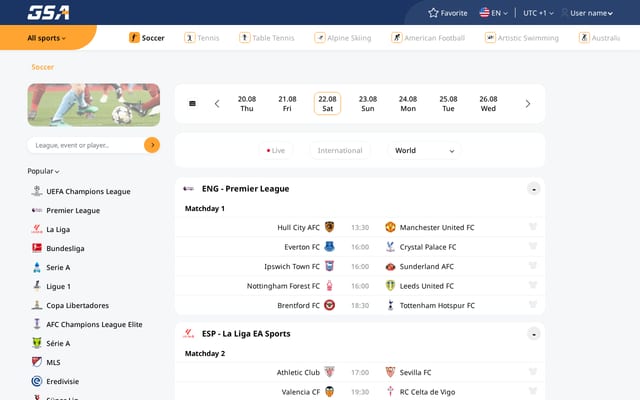Image resolution: width=640 pixels, height=400 pixels.
Task: Open Serie A with blue icon
Action: [x=51, y=267]
